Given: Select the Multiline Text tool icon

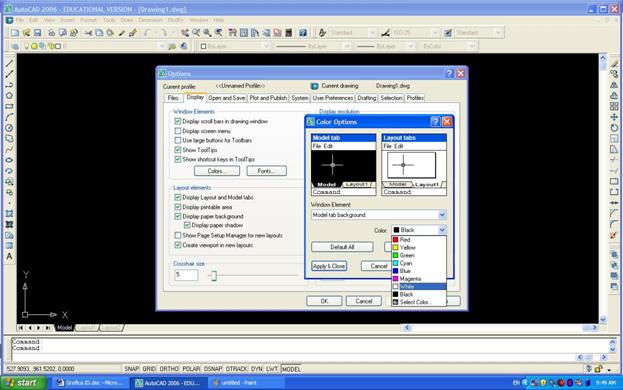Looking at the screenshot, I should [9, 257].
